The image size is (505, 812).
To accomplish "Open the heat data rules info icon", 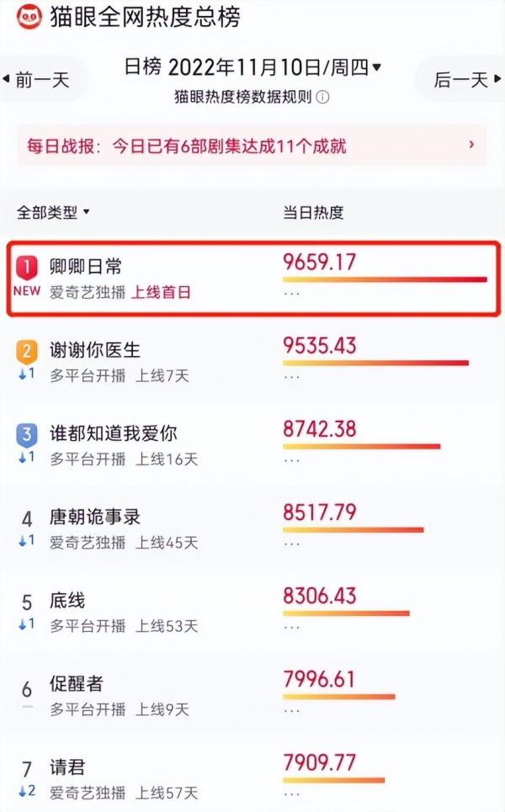I will [x=323, y=97].
